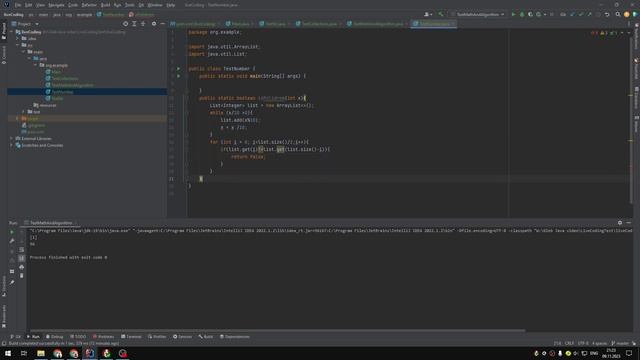The image size is (640, 360).
Task: Click Collapse All icon in Project panel header
Action: (143, 24)
